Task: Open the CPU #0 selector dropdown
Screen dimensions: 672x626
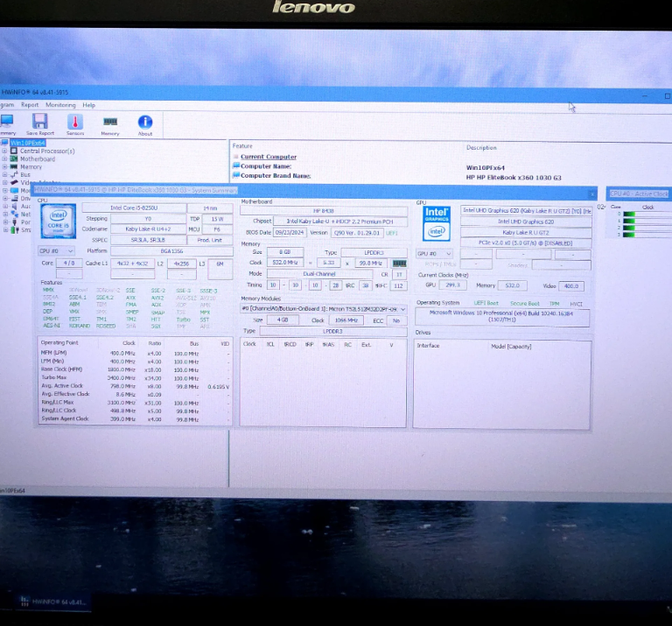Action: click(56, 250)
